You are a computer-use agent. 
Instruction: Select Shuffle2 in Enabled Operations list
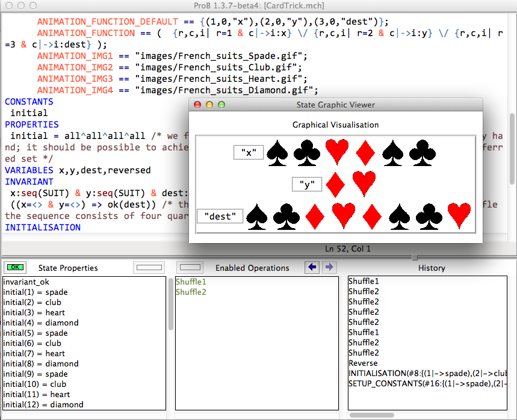click(191, 292)
